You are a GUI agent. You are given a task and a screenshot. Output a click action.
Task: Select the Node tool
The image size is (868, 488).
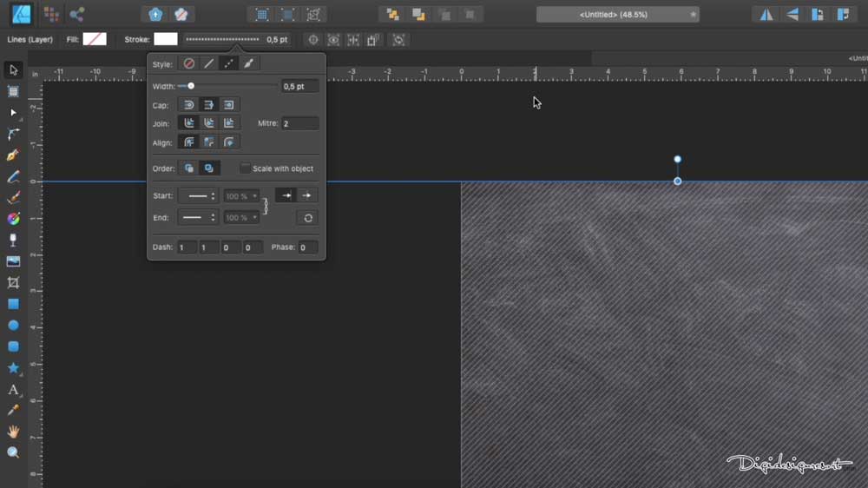[13, 112]
